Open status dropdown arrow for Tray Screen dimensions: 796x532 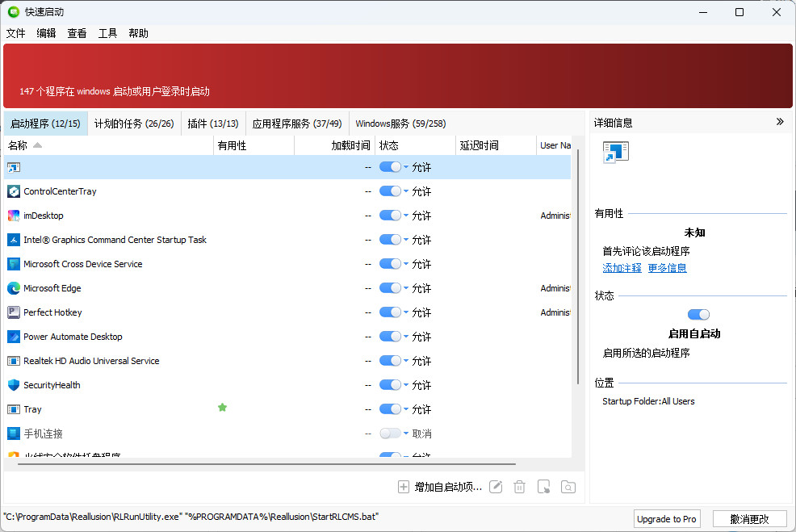pyautogui.click(x=406, y=409)
